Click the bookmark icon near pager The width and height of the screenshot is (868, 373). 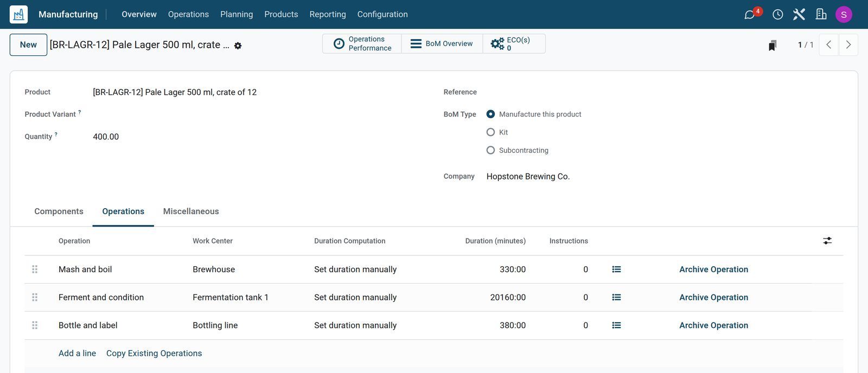[773, 45]
